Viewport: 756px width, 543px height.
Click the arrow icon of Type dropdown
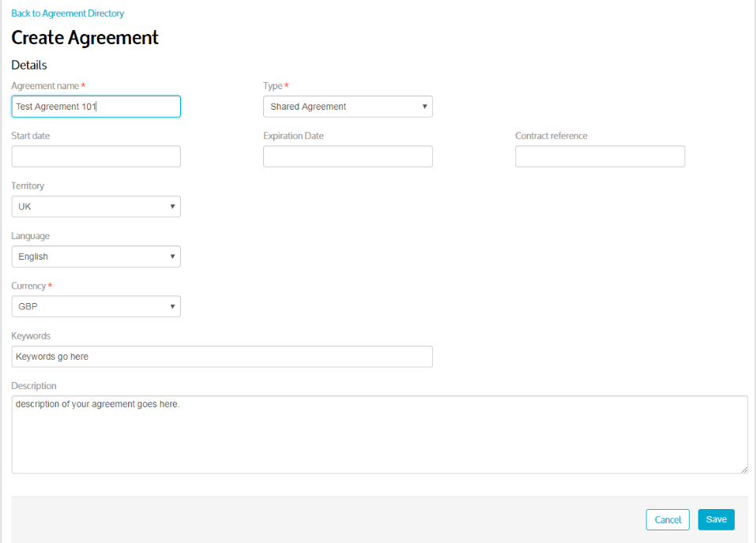pyautogui.click(x=424, y=107)
